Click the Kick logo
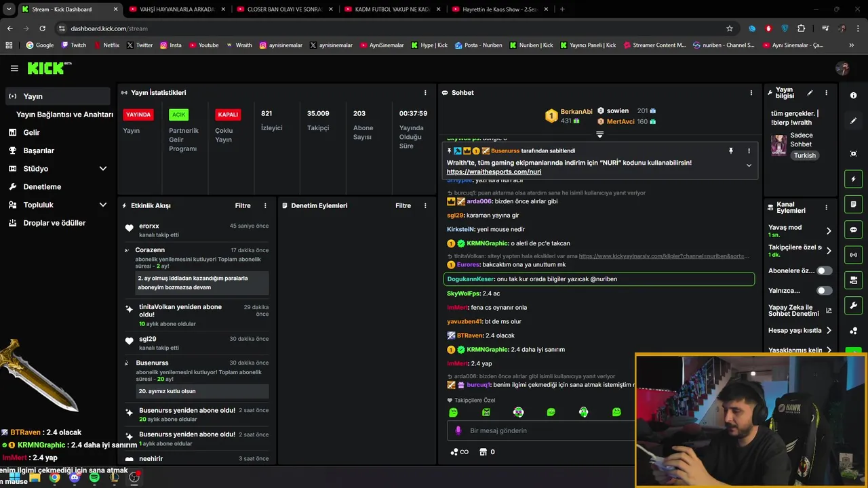 49,68
